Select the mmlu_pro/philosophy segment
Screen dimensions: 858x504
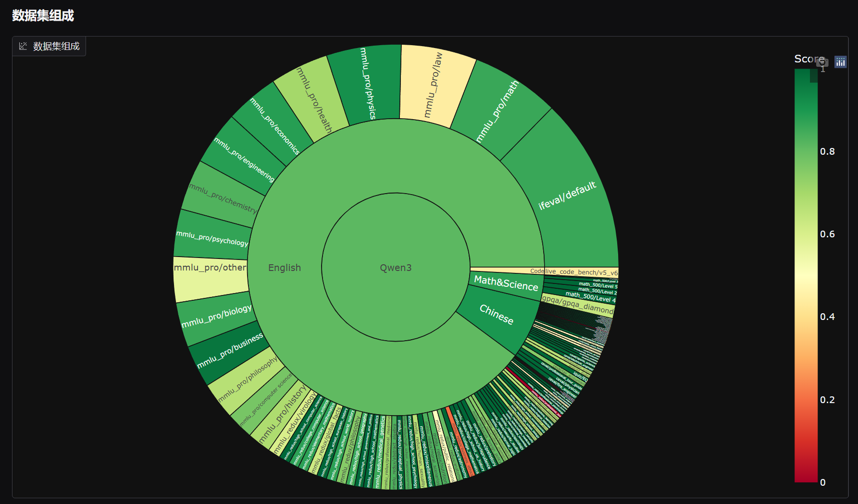click(x=248, y=380)
